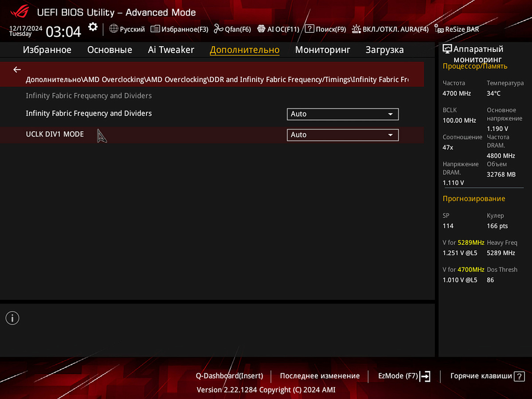Click the breadcrumb path text
532x399 pixels.
pos(217,80)
